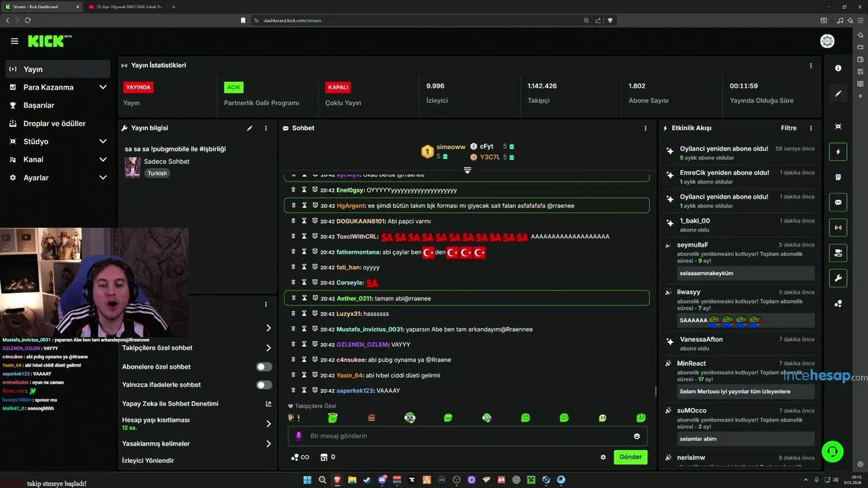Open Yasaklanmış kelimeler chevron

tap(269, 444)
